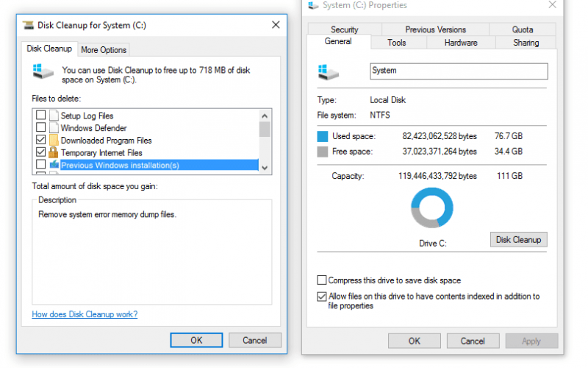Click the 82,423,062,528 bytes used space value

[440, 136]
